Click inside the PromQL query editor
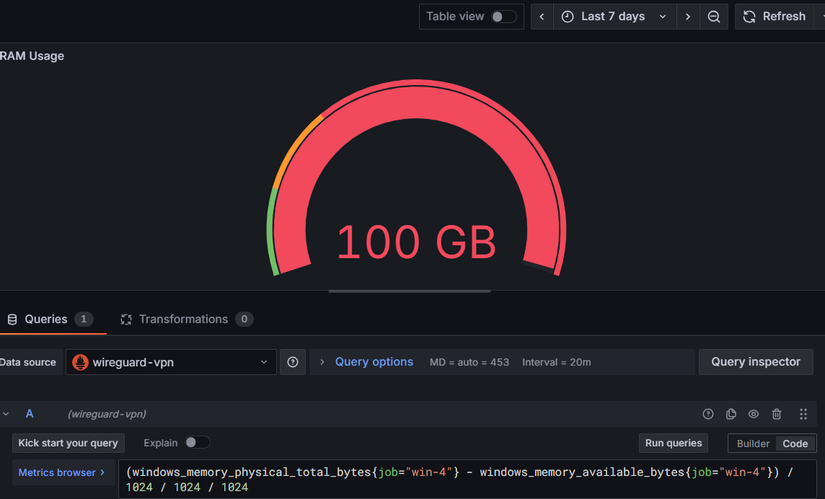Image resolution: width=825 pixels, height=499 pixels. click(x=450, y=479)
